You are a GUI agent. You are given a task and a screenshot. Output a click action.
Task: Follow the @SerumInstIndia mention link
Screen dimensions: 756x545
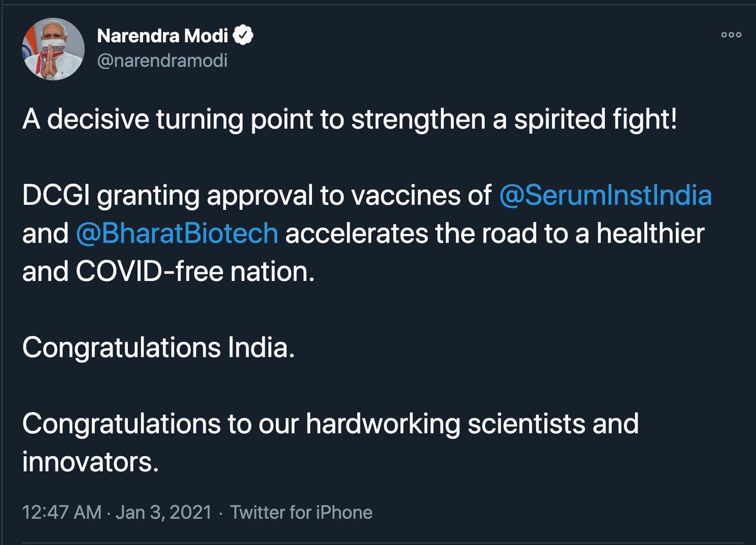[x=605, y=196]
